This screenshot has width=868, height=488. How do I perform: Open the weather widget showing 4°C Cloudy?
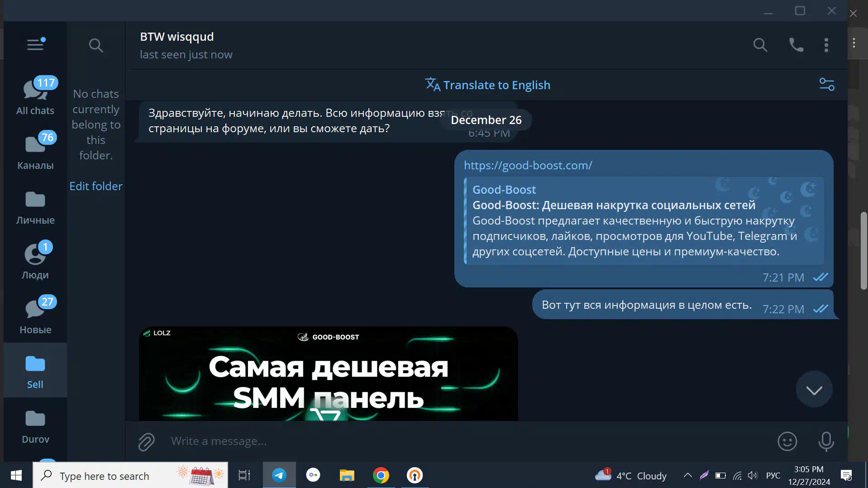click(x=631, y=475)
